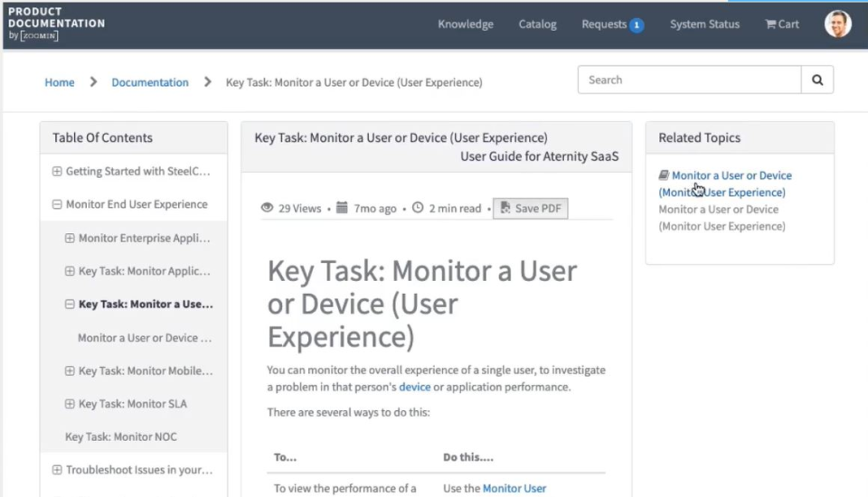Go to the Catalog page

[537, 24]
